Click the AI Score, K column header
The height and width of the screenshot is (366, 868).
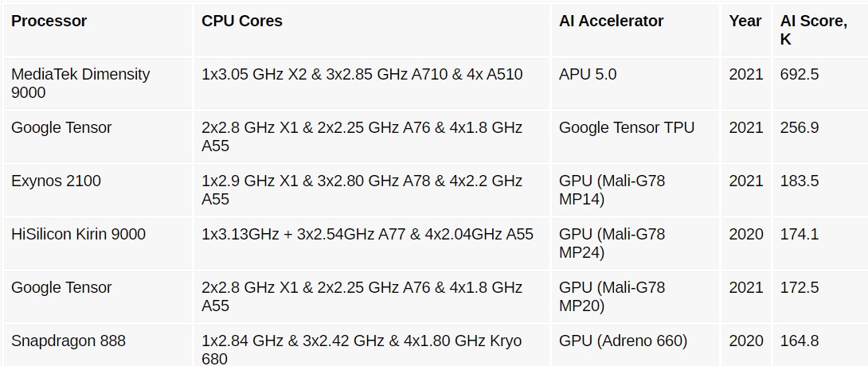(813, 30)
